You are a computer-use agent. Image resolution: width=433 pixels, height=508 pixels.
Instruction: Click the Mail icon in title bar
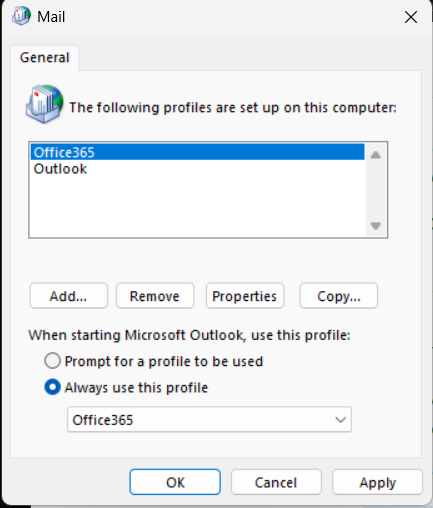(22, 16)
